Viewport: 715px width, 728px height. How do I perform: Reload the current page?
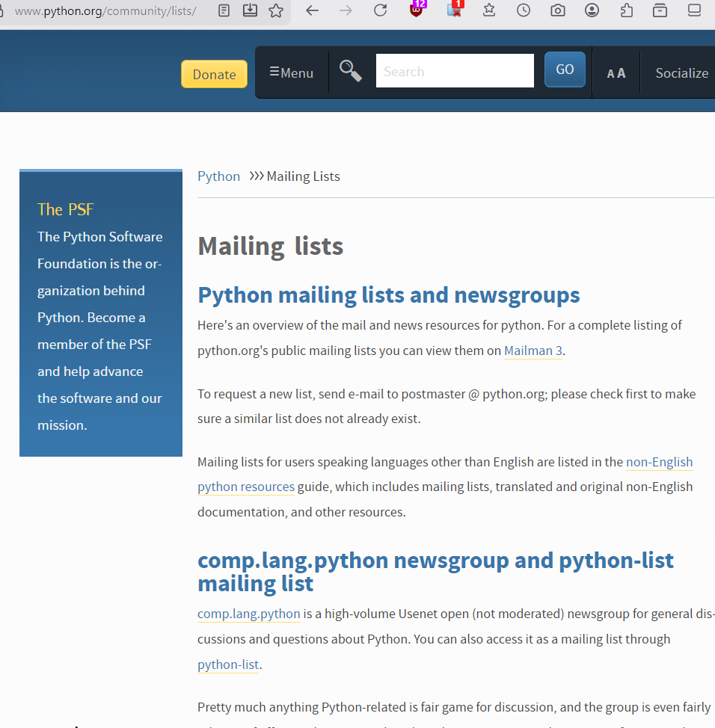380,10
